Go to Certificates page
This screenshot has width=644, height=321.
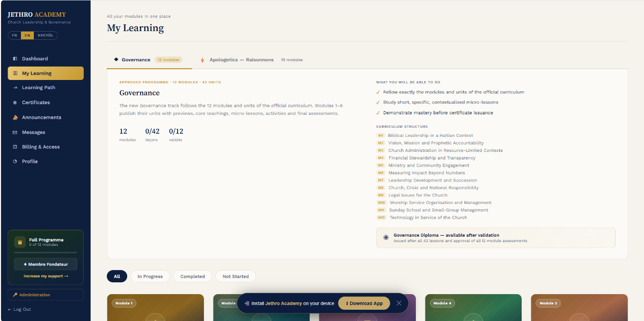(x=46, y=103)
